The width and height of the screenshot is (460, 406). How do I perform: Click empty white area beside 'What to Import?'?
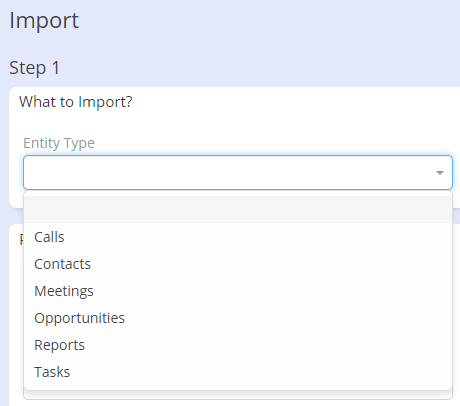(x=293, y=102)
